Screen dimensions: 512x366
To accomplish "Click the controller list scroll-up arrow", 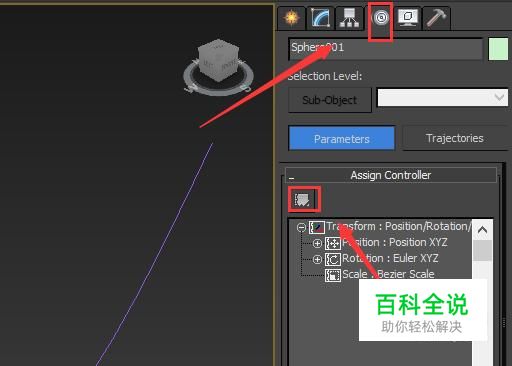I will (x=482, y=230).
